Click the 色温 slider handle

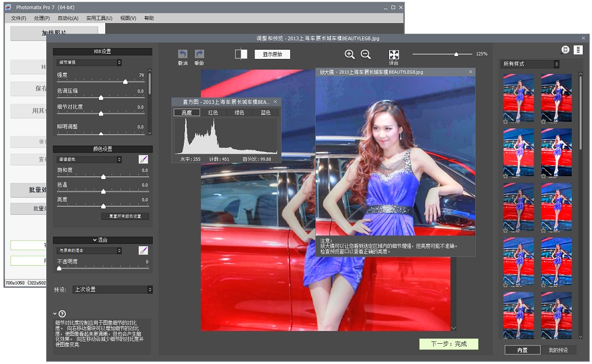(103, 192)
